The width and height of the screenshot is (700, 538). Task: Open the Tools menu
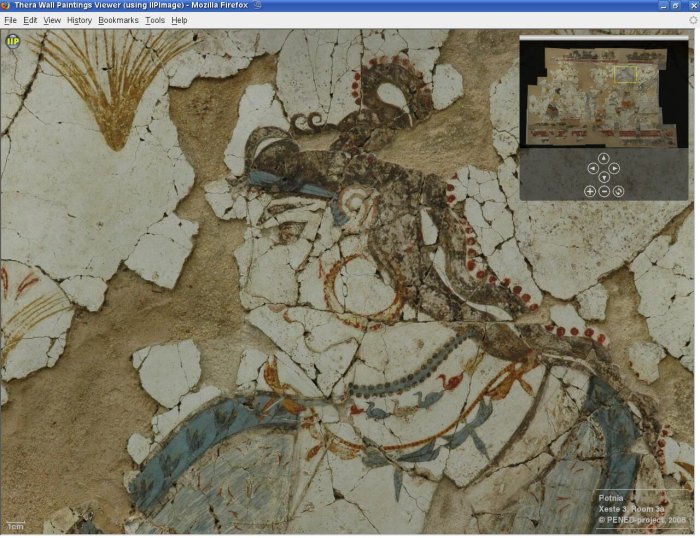point(155,20)
